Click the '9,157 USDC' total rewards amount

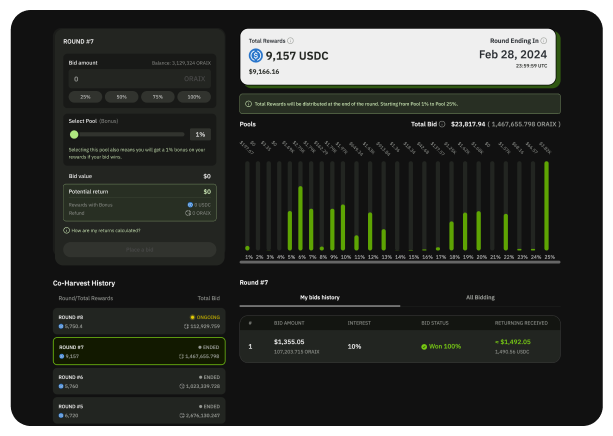(297, 56)
